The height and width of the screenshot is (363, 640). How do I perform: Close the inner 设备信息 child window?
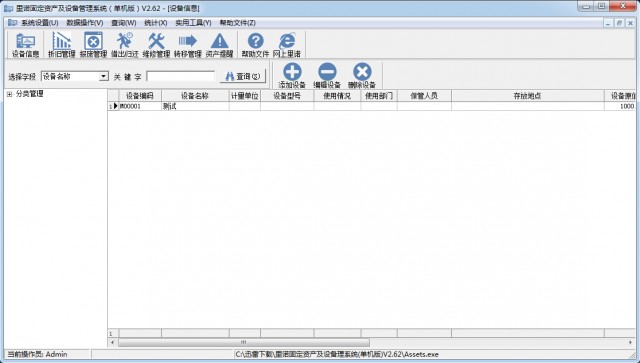pos(631,23)
